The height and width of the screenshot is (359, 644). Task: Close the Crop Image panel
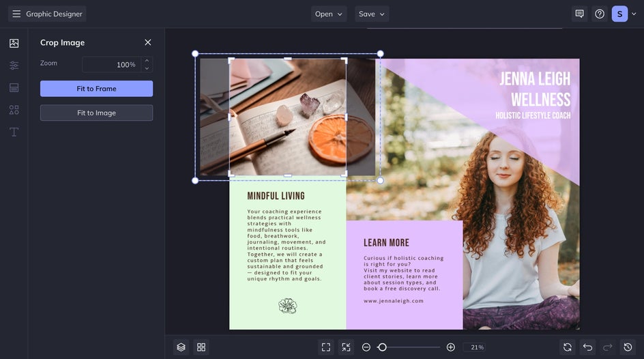pyautogui.click(x=148, y=42)
